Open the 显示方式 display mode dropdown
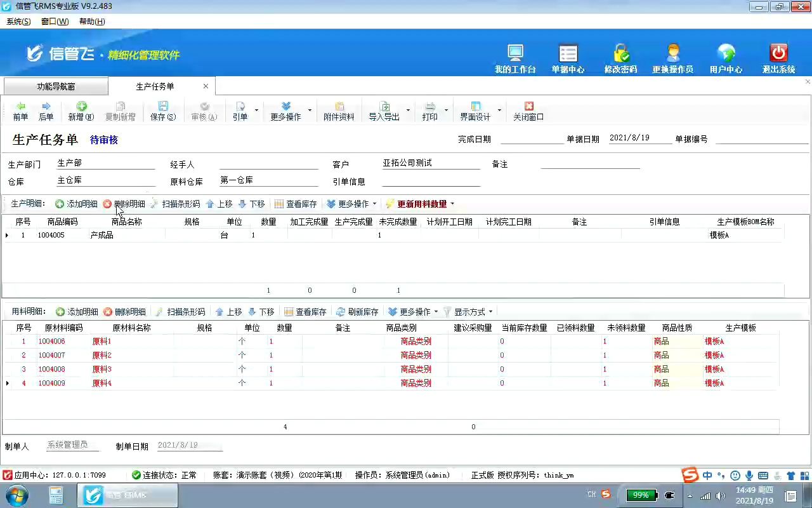 tap(468, 312)
